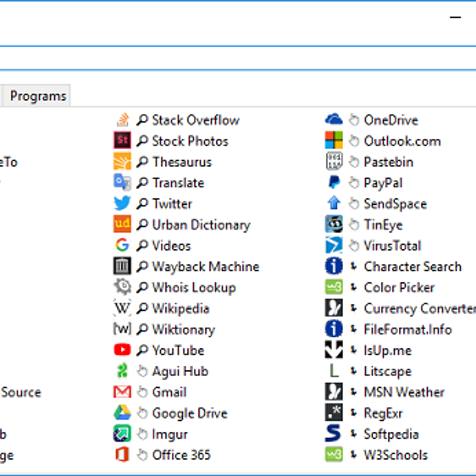476x476 pixels.
Task: Click the FileFormat.Info blue icon
Action: [x=334, y=329]
